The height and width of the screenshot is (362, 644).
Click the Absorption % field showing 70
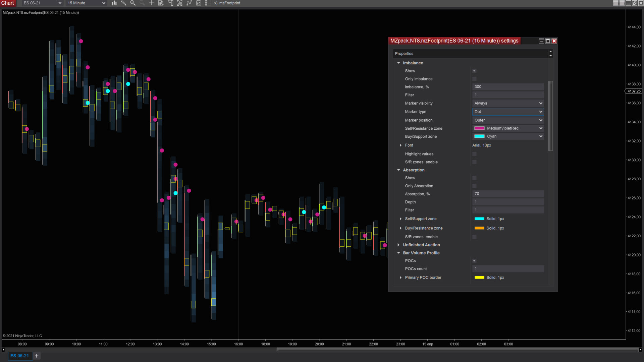click(508, 194)
